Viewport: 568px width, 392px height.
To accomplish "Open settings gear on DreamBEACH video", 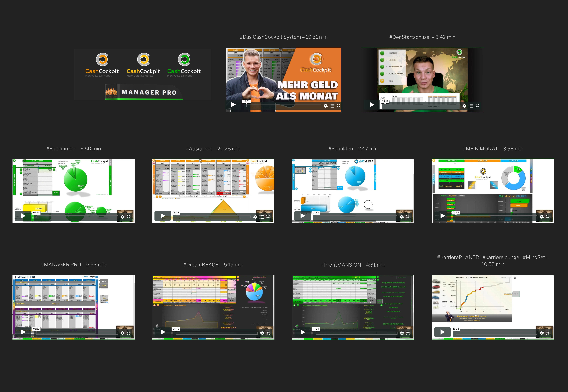I will [262, 333].
